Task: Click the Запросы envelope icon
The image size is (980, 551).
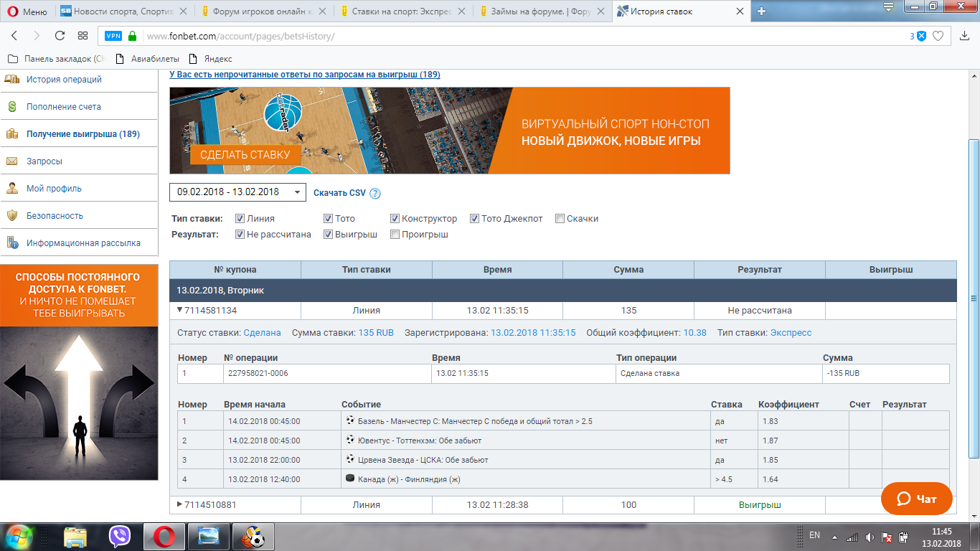Action: [x=12, y=161]
